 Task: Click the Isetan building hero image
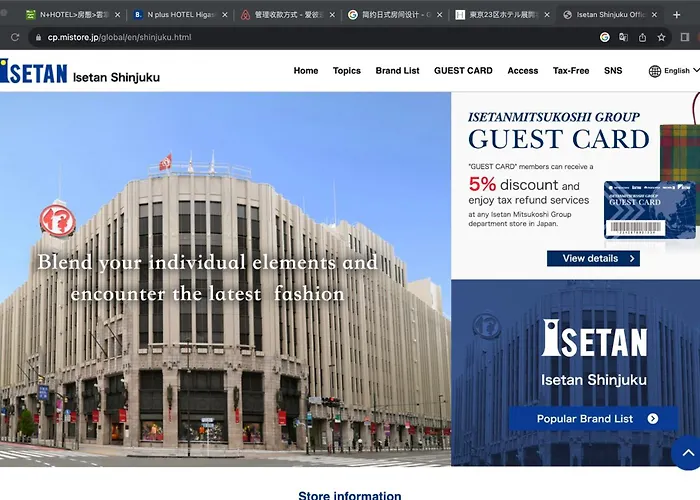(225, 279)
